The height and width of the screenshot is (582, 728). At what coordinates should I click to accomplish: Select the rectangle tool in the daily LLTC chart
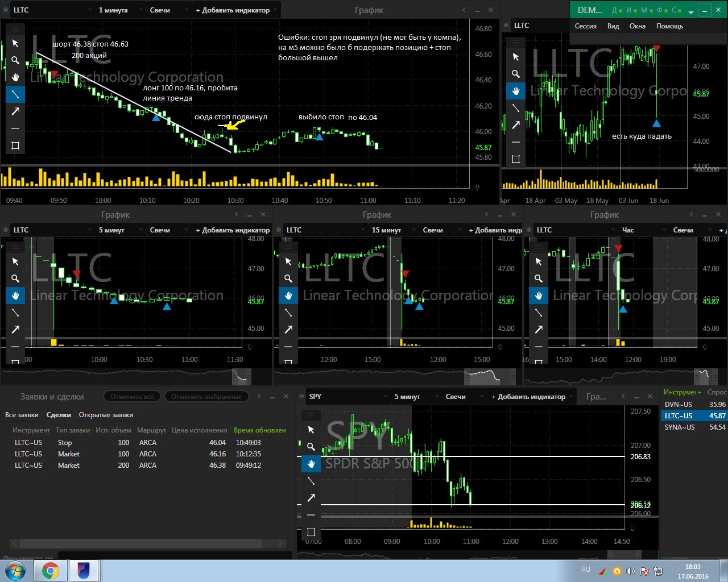516,159
